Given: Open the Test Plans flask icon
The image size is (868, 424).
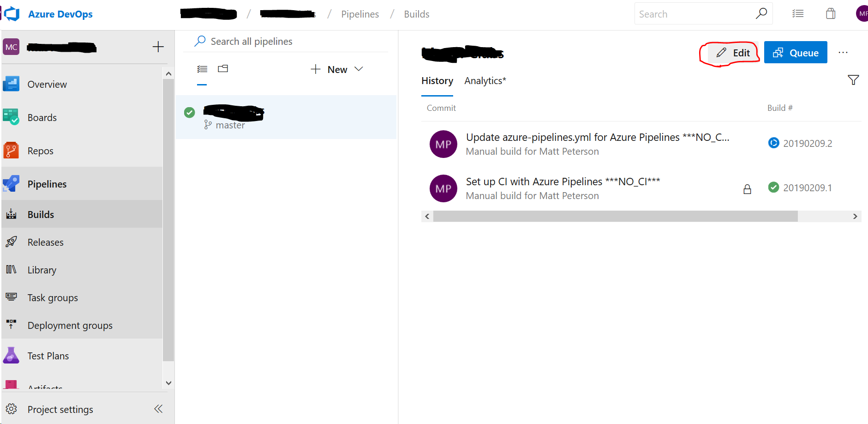Looking at the screenshot, I should 11,356.
